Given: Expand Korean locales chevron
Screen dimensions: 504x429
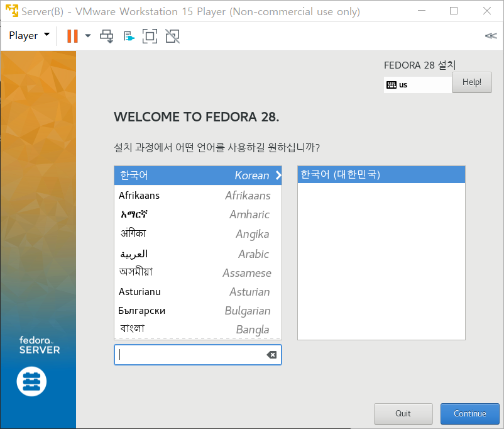Looking at the screenshot, I should (278, 175).
